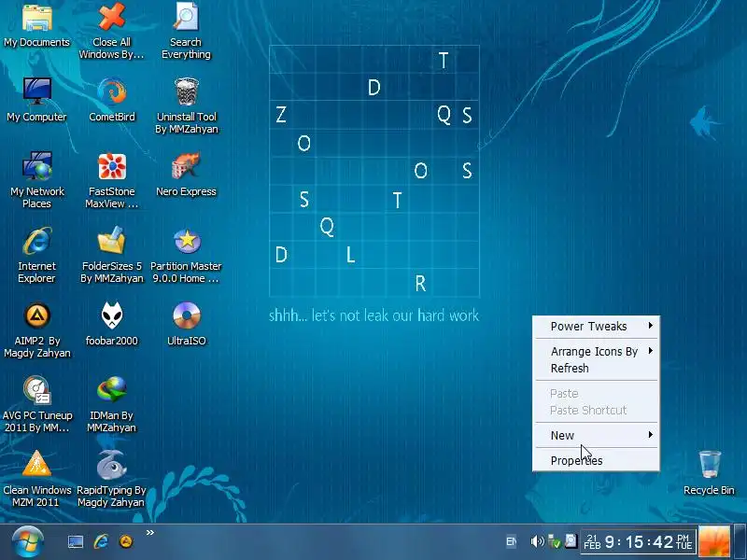The height and width of the screenshot is (560, 747).
Task: Launch IDMan By MMZahyan icon
Action: tap(111, 404)
